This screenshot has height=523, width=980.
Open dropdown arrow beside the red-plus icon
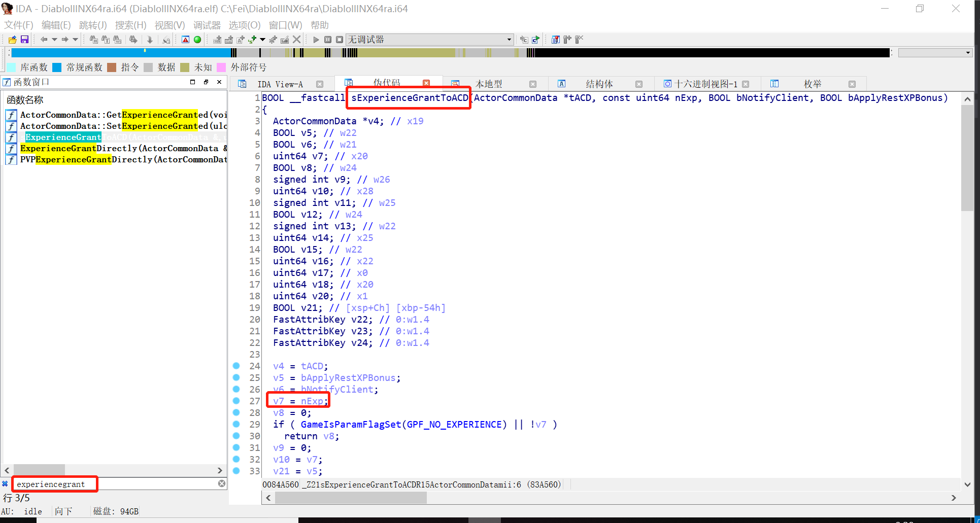[262, 40]
